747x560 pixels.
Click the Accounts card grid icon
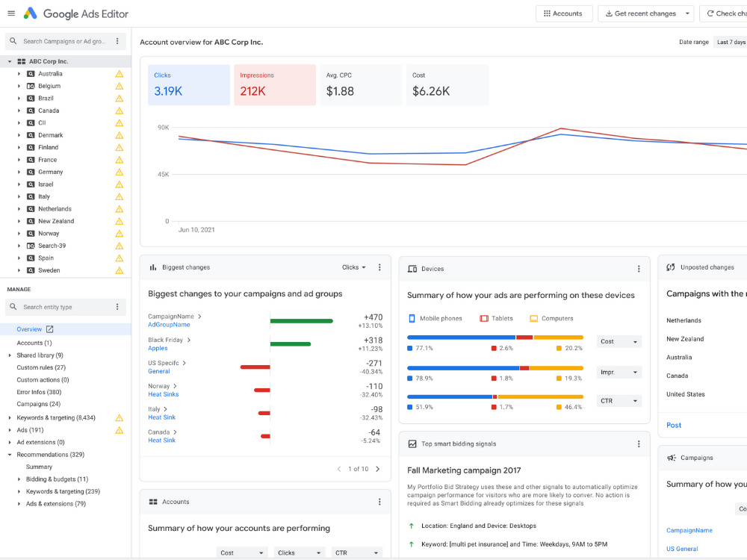153,502
